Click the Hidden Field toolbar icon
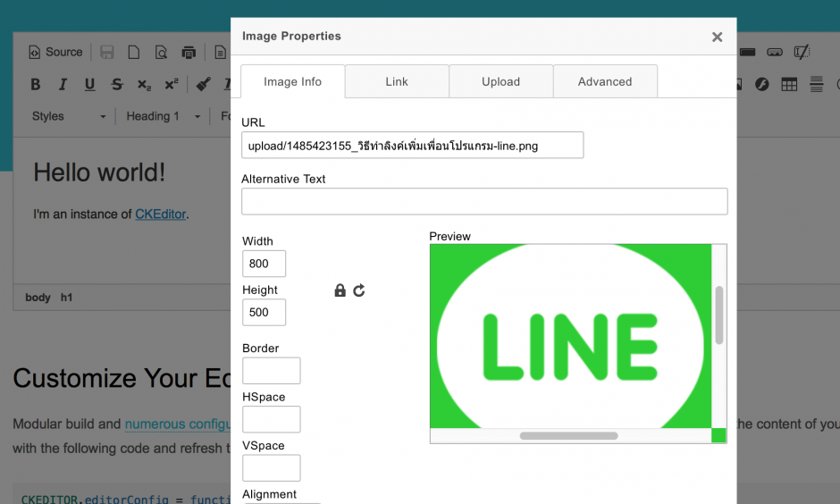This screenshot has width=840, height=504. pyautogui.click(x=802, y=52)
